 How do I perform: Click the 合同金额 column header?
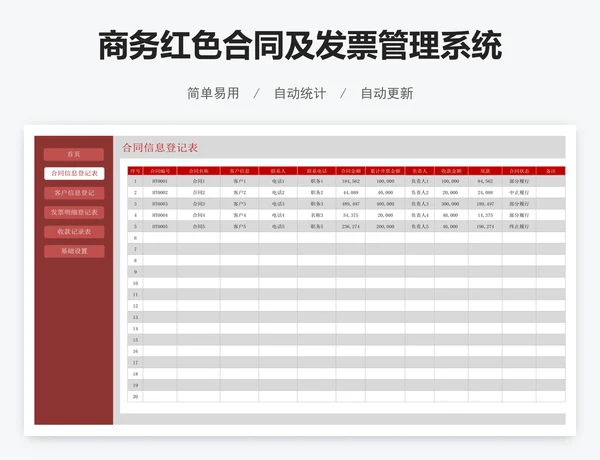tap(351, 171)
